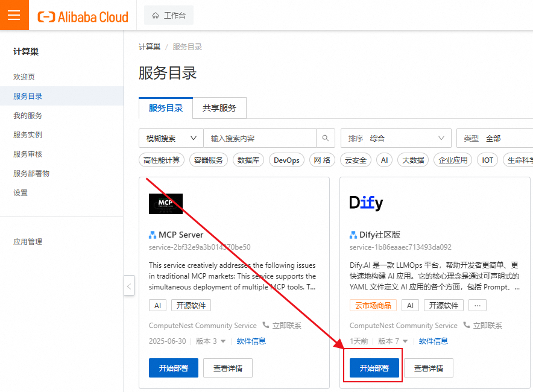Click the Dify service logo
The width and height of the screenshot is (533, 392).
click(x=366, y=203)
